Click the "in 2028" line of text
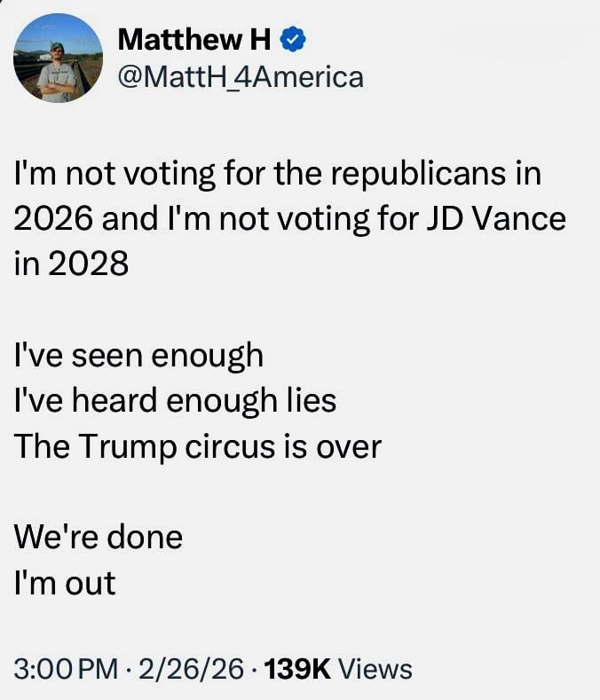This screenshot has height=700, width=600. [71, 264]
